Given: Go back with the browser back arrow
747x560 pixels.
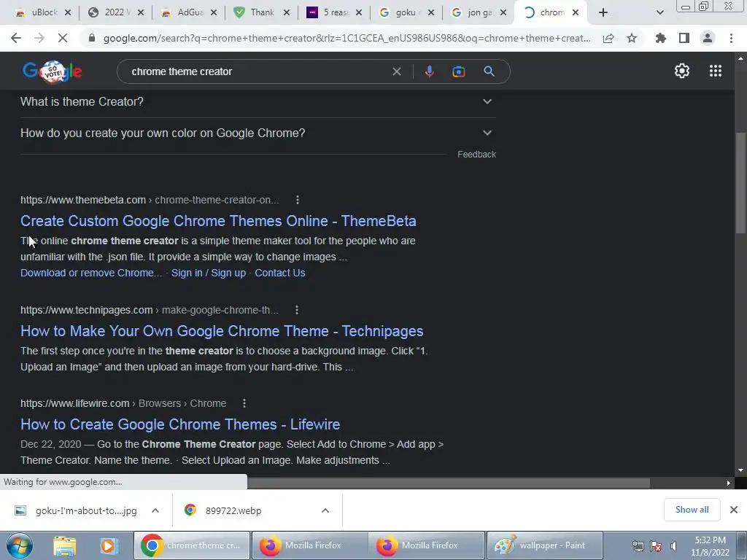Looking at the screenshot, I should pos(16,38).
